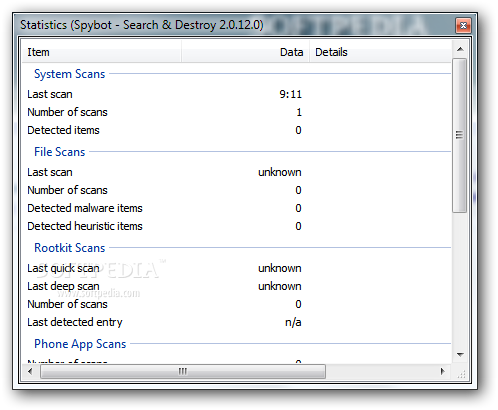This screenshot has height=410, width=498.
Task: Click 'unknown' value for last deep scan
Action: [x=280, y=286]
